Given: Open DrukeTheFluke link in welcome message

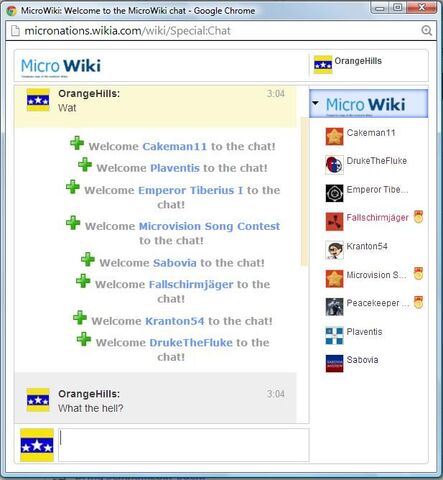Looking at the screenshot, I should click(191, 343).
